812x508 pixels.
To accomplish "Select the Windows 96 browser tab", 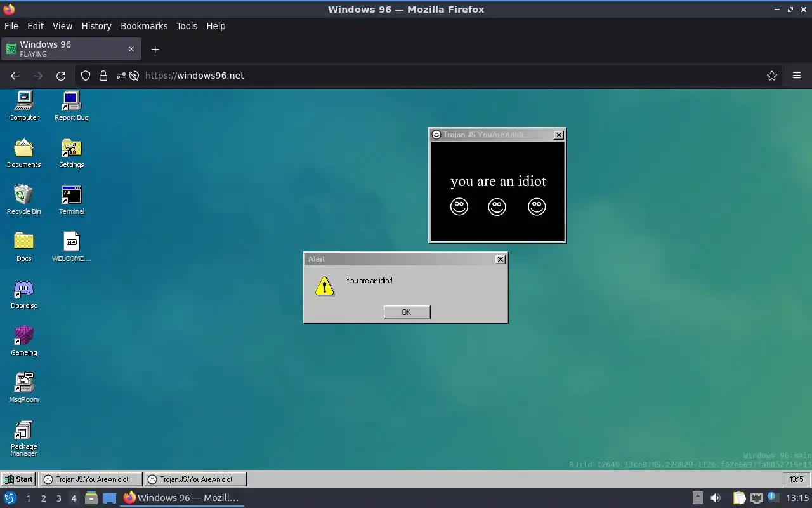I will pyautogui.click(x=70, y=49).
